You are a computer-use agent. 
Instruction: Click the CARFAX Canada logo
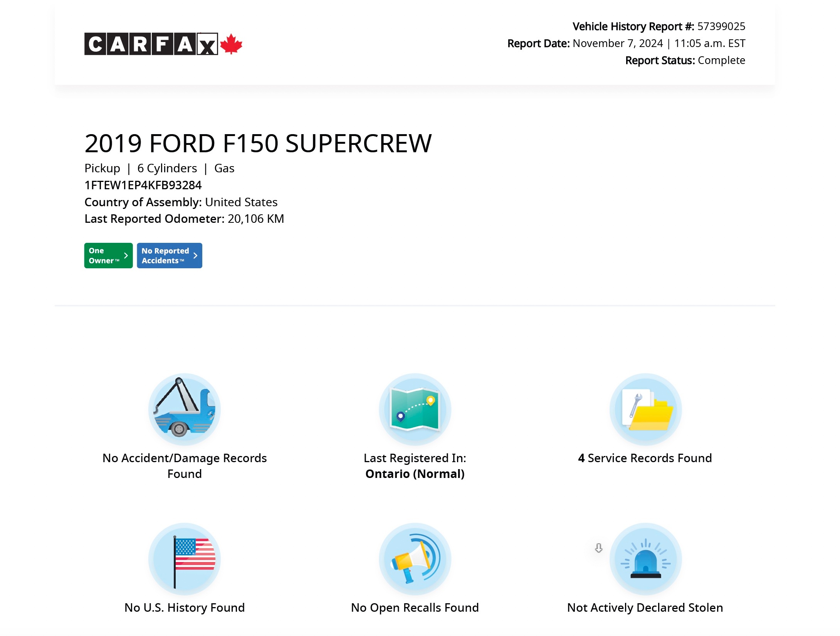point(163,44)
